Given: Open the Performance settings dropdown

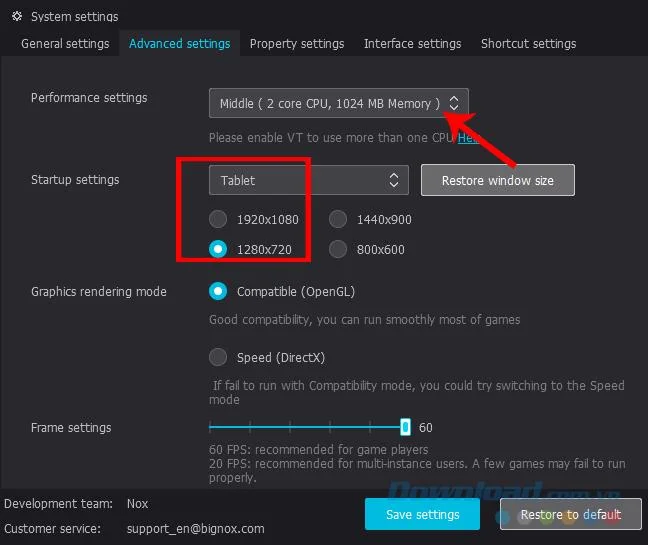Looking at the screenshot, I should pos(338,103).
